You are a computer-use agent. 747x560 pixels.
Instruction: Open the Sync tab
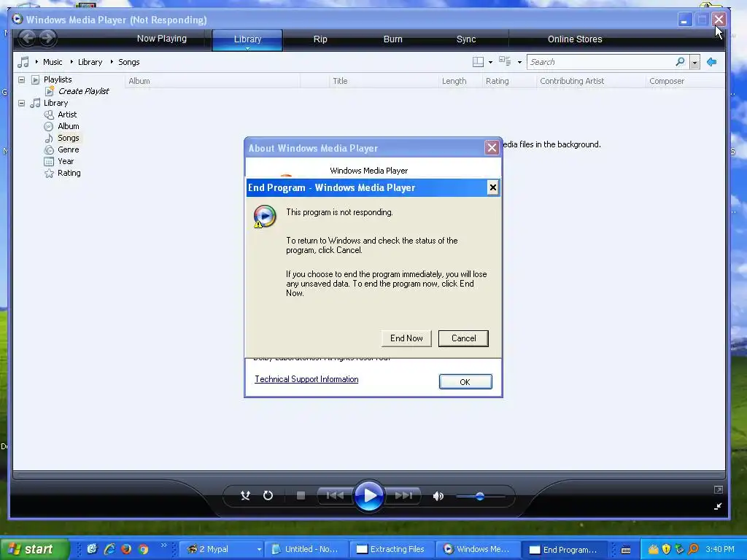point(466,39)
